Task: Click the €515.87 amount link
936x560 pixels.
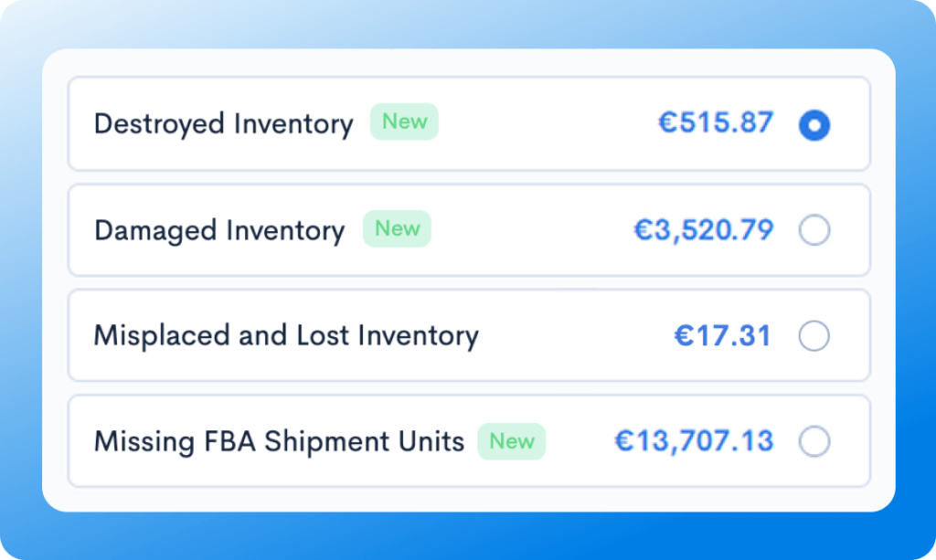Action: [716, 122]
